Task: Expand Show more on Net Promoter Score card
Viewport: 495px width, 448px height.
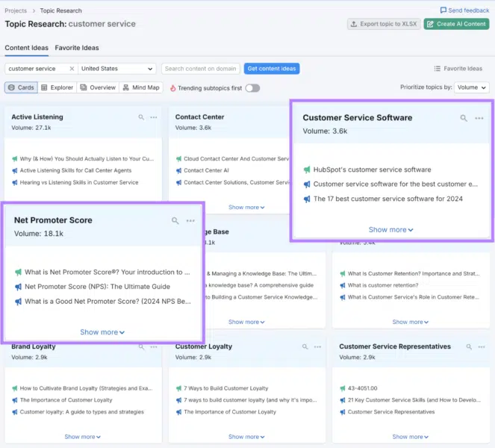Action: (x=102, y=332)
